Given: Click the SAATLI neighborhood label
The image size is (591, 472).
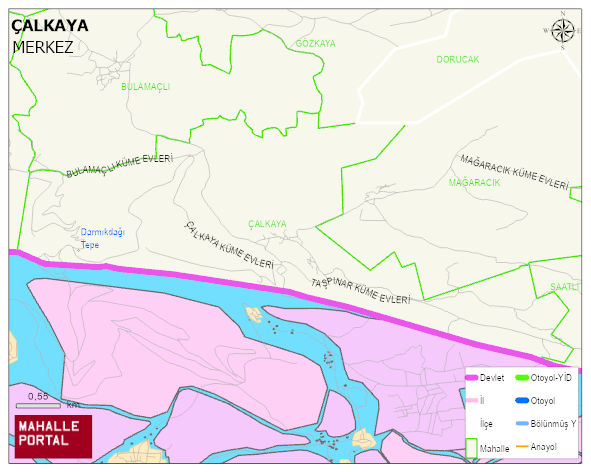Looking at the screenshot, I should 565,287.
